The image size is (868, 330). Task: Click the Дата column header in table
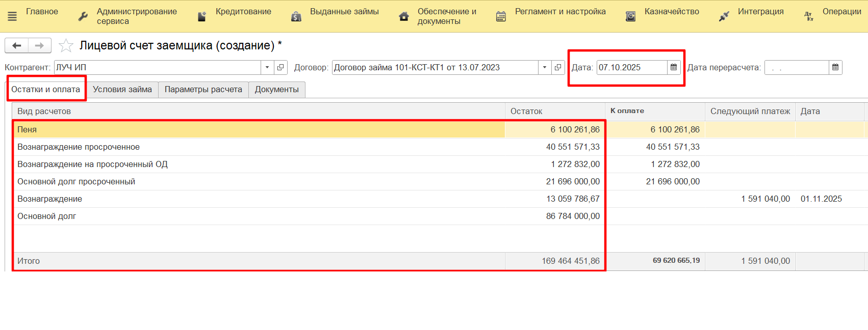830,111
